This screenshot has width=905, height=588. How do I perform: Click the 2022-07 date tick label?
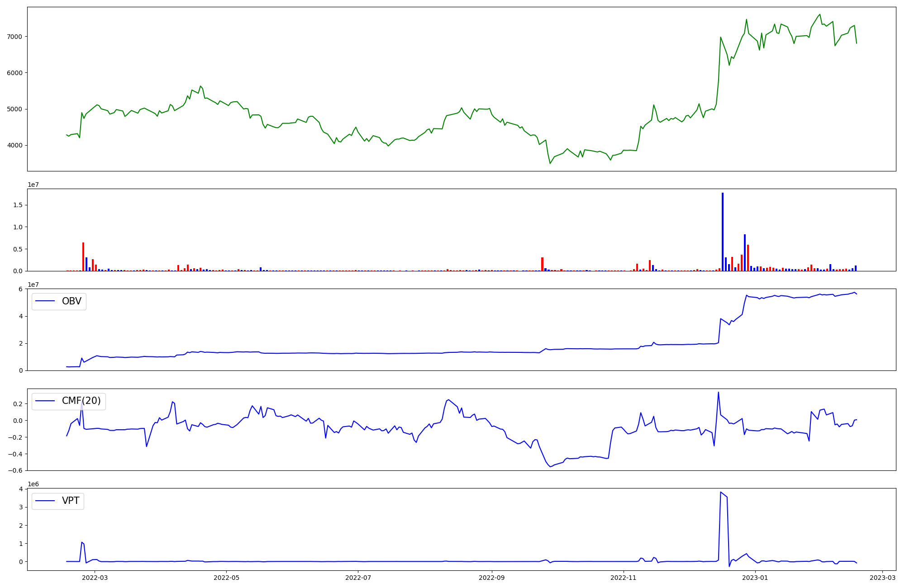pos(358,578)
